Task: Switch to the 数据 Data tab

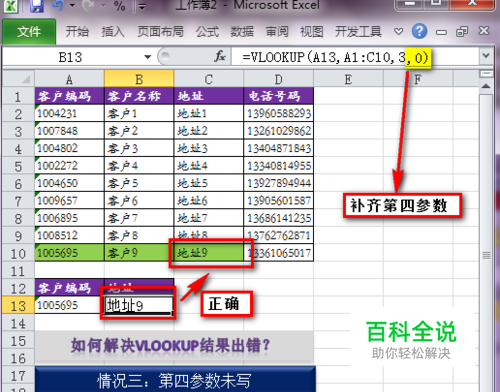Action: (x=242, y=32)
